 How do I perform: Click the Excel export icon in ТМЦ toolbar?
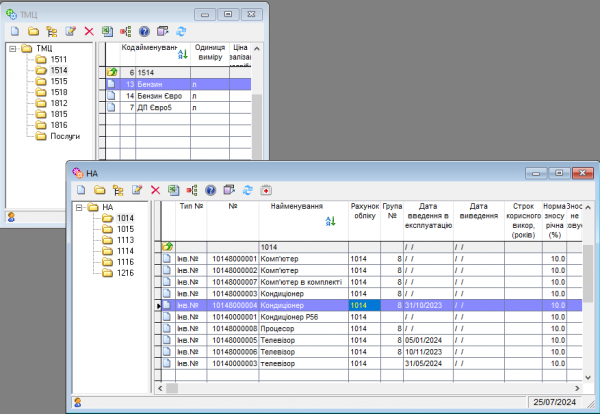pos(107,32)
